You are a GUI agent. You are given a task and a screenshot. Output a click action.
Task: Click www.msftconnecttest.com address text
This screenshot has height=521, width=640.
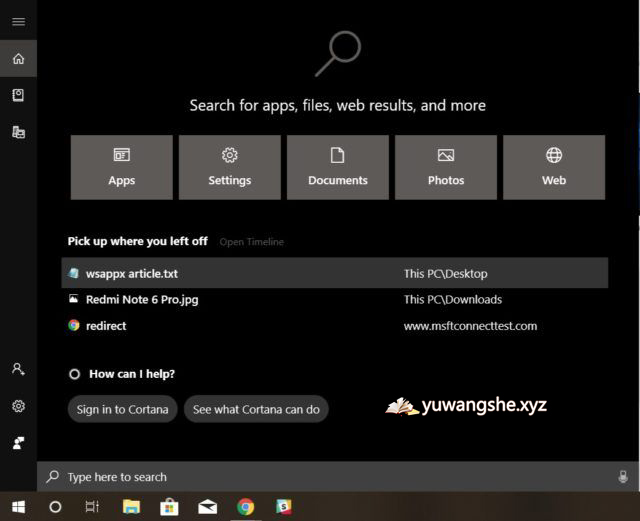471,326
